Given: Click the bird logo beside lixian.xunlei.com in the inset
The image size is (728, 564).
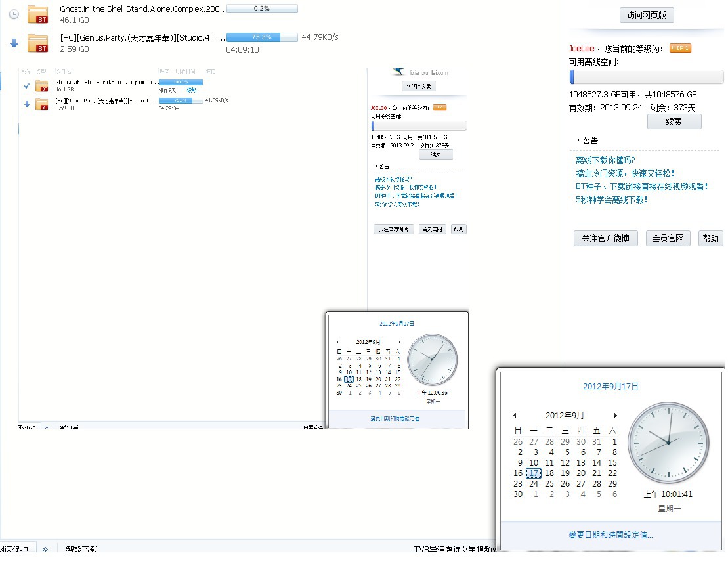Looking at the screenshot, I should 398,72.
